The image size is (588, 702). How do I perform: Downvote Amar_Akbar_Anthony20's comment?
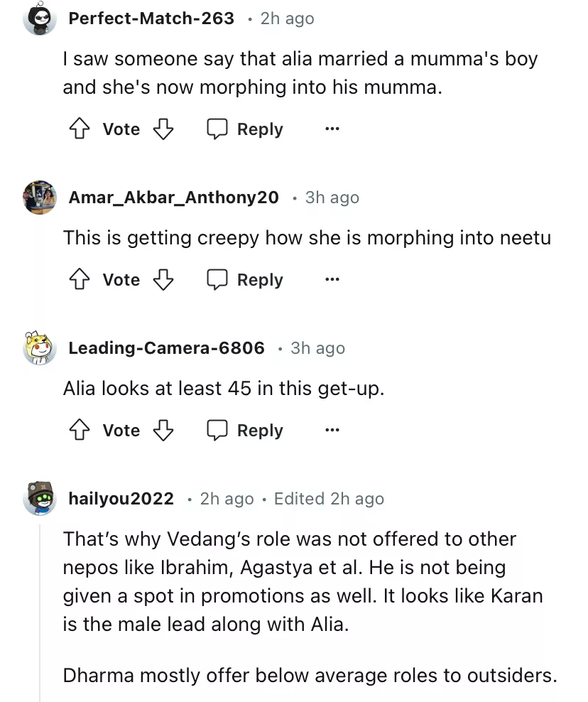(x=164, y=280)
